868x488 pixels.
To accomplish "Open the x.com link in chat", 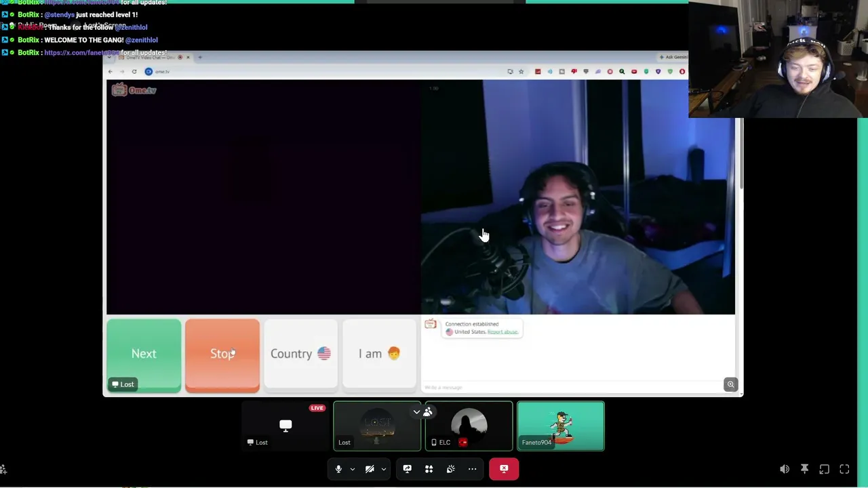I will point(82,53).
